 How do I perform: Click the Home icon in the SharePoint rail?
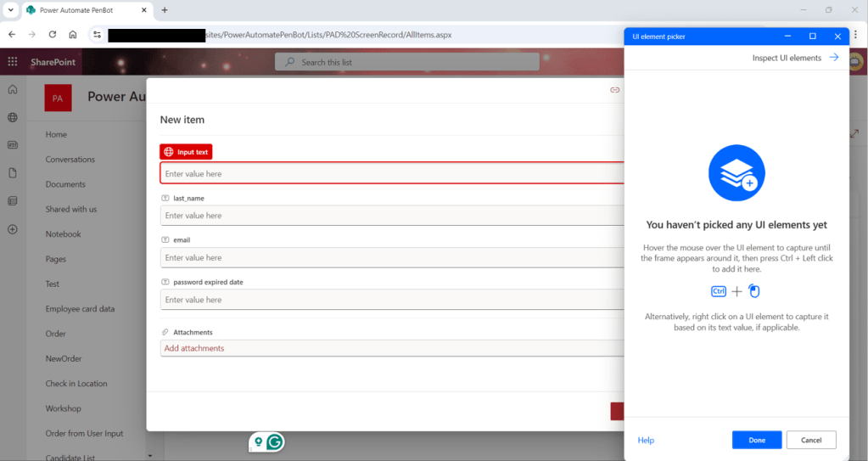click(x=13, y=89)
